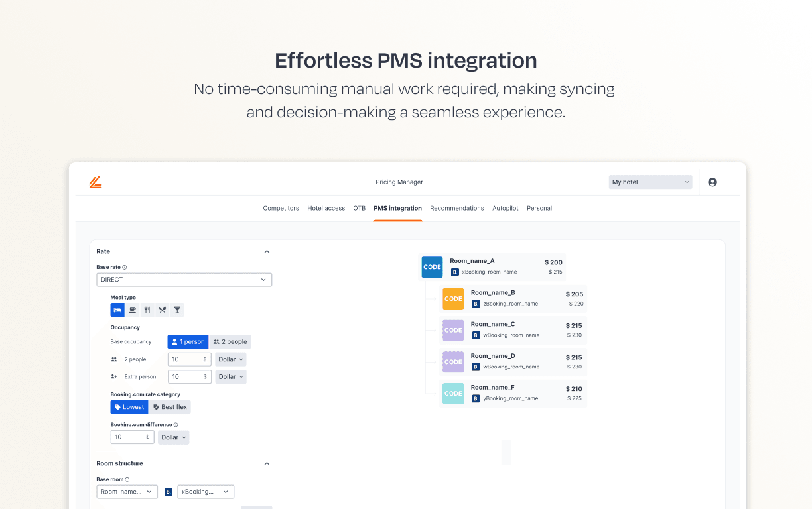Click the orange CODE badge for Room_name_B

tap(453, 299)
